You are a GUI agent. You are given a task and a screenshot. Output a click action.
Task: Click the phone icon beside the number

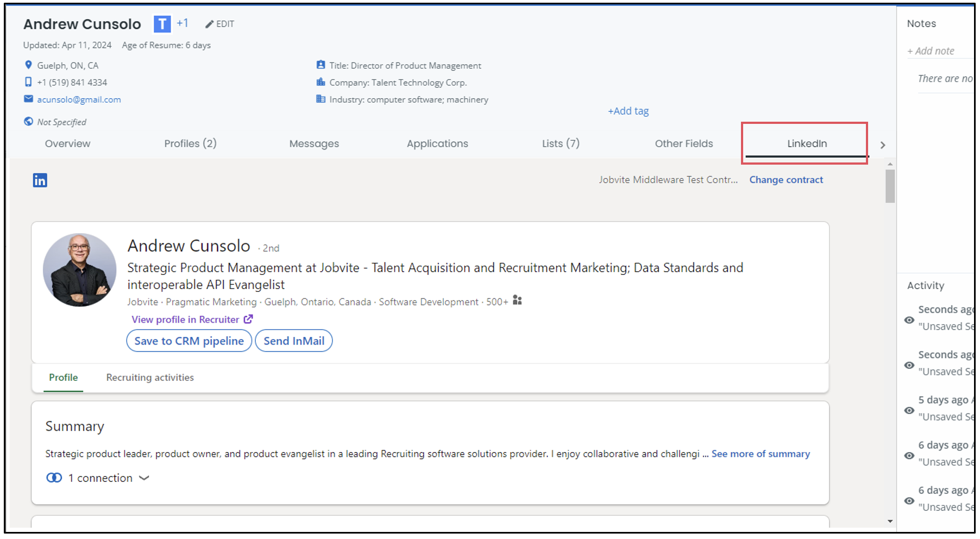click(x=28, y=82)
